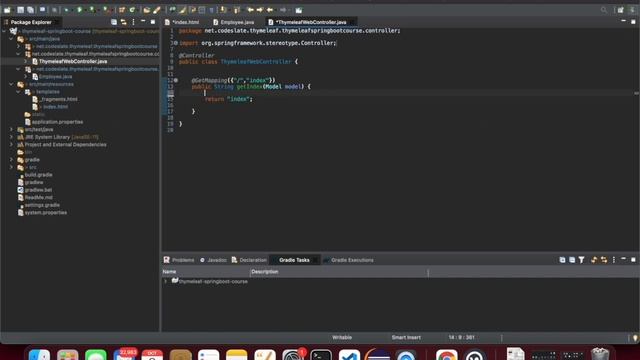Image resolution: width=640 pixels, height=360 pixels.
Task: Expand the gradle folder node
Action: 11,160
